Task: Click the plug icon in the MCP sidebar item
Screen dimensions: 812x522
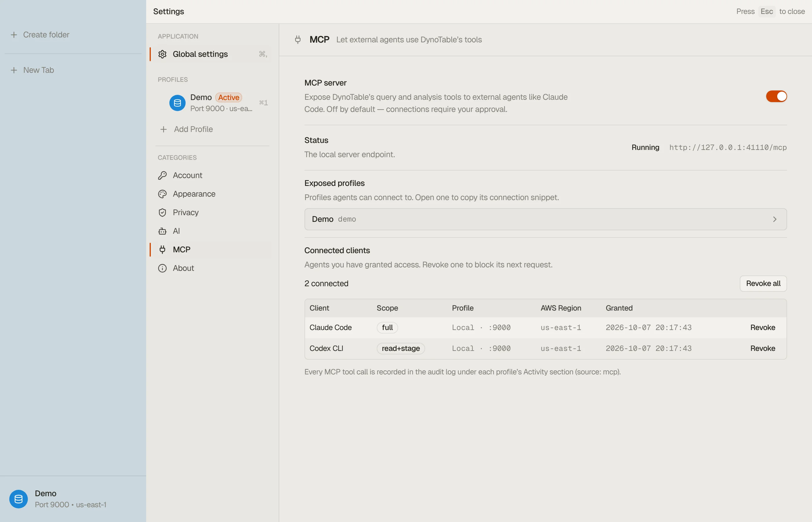Action: pos(162,249)
